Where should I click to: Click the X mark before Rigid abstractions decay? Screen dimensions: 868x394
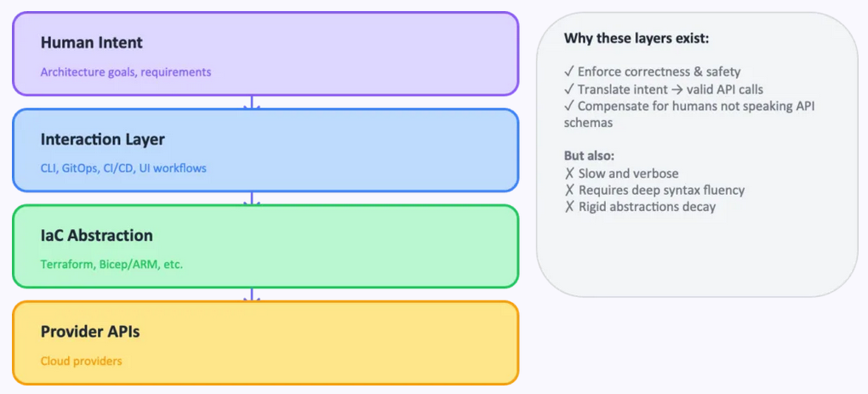569,207
